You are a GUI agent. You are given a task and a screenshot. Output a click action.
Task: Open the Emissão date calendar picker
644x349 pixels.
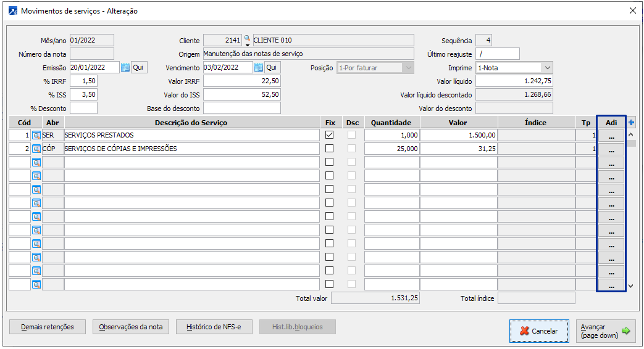(125, 68)
